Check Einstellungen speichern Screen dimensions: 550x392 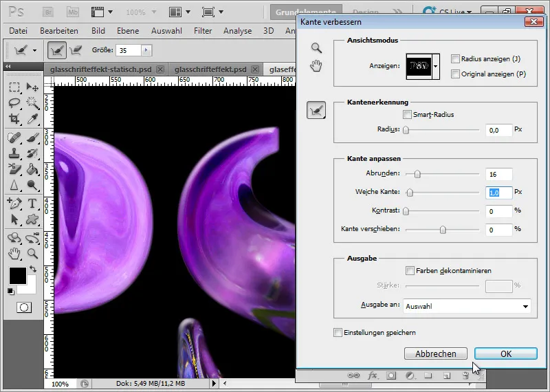pos(338,332)
